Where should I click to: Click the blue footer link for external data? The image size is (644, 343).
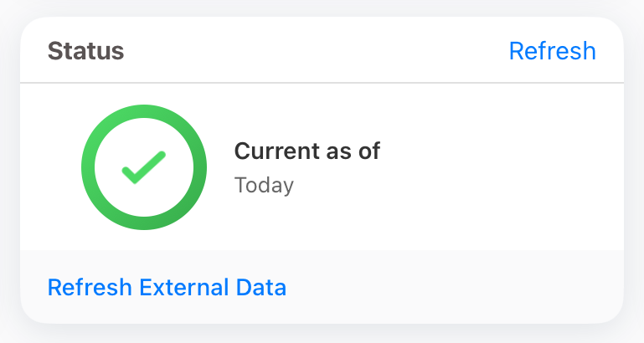pos(167,288)
